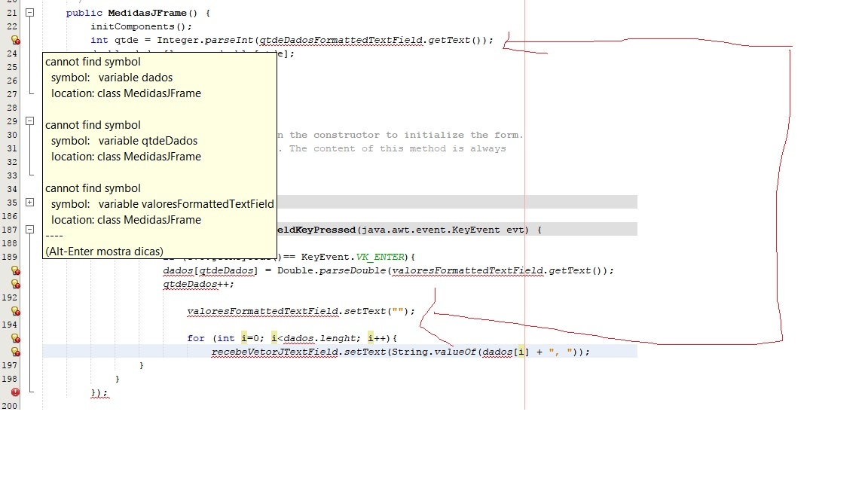Click qtdeDadosFormattedTextField identifier on line 23
This screenshot has height=488, width=868.
341,40
